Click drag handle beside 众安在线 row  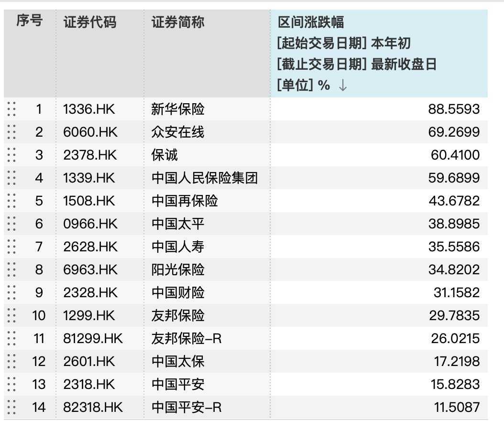click(12, 132)
